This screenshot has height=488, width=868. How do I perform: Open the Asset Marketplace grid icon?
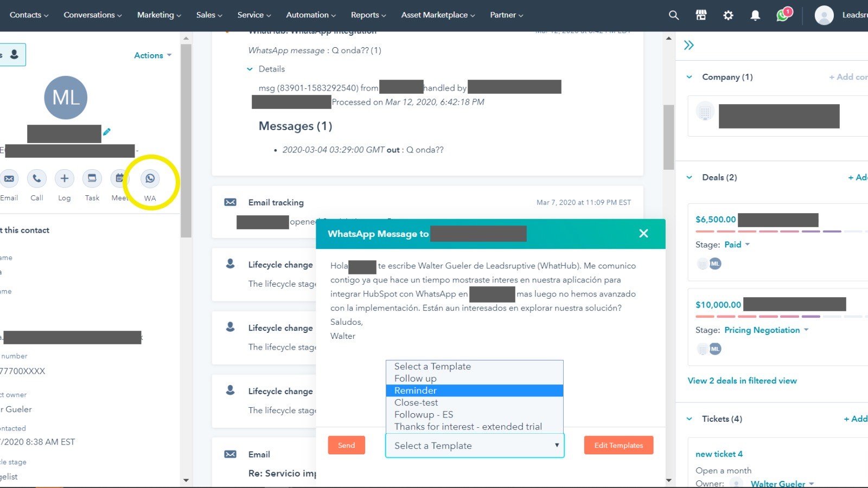point(701,15)
